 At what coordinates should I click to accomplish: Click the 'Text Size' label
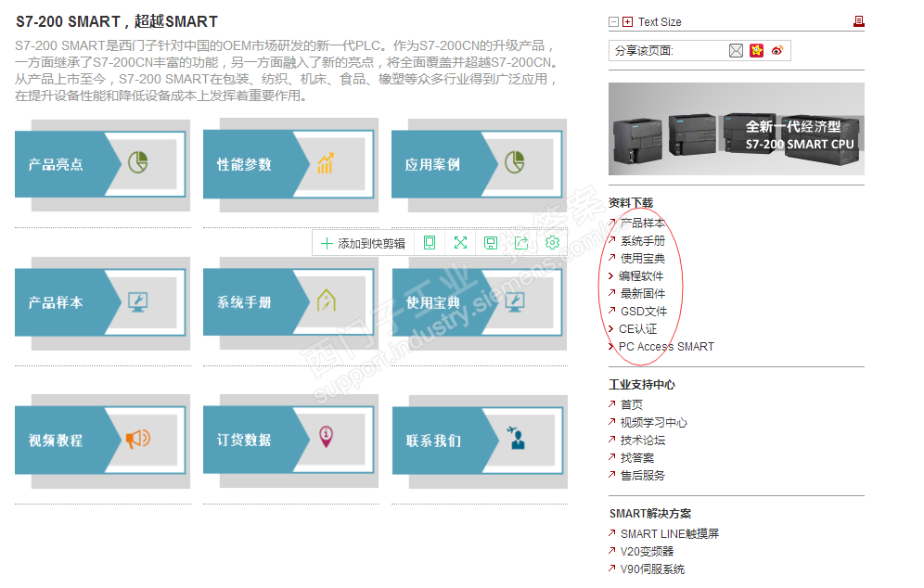pyautogui.click(x=660, y=22)
